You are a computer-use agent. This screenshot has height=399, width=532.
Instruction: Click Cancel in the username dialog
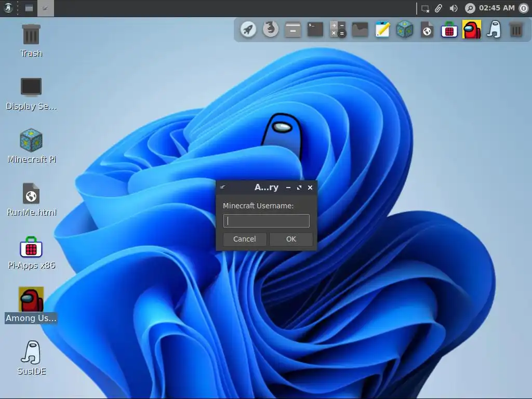[x=244, y=239]
